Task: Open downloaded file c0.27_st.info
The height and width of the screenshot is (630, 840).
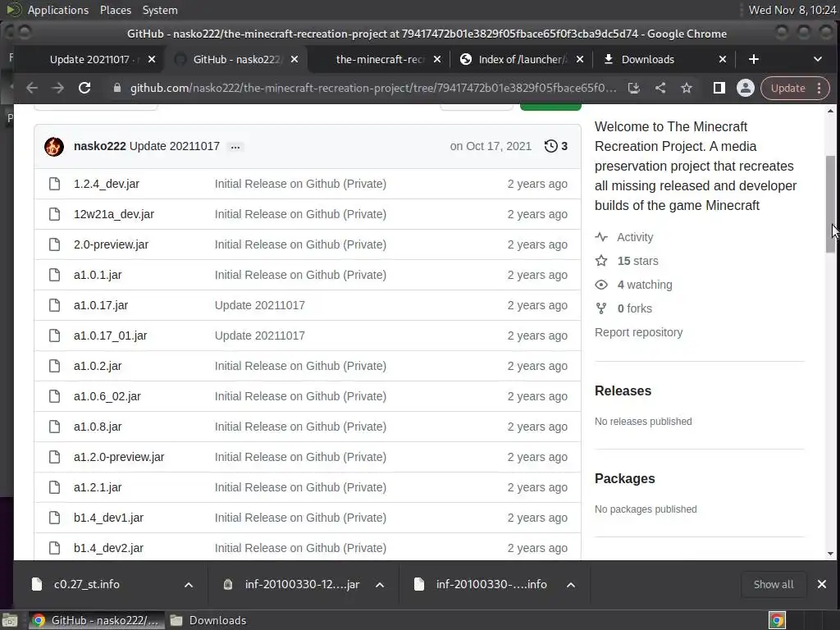Action: click(87, 584)
